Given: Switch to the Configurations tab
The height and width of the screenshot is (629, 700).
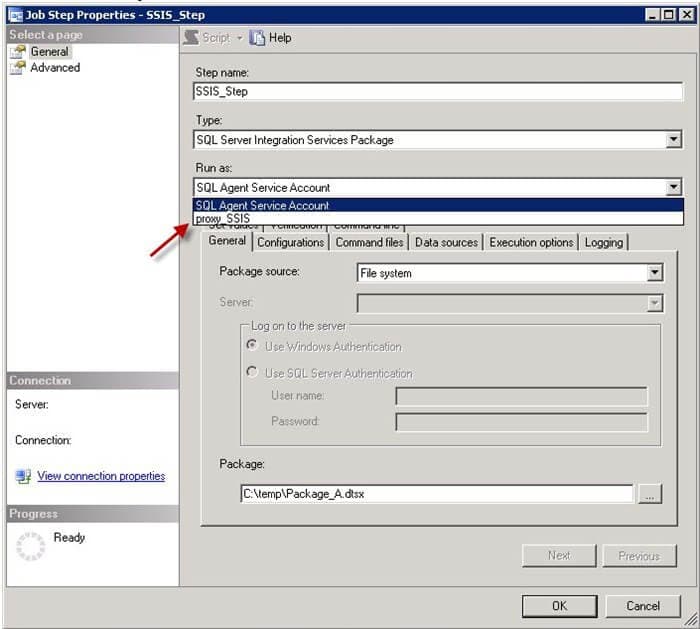Looking at the screenshot, I should pos(290,242).
